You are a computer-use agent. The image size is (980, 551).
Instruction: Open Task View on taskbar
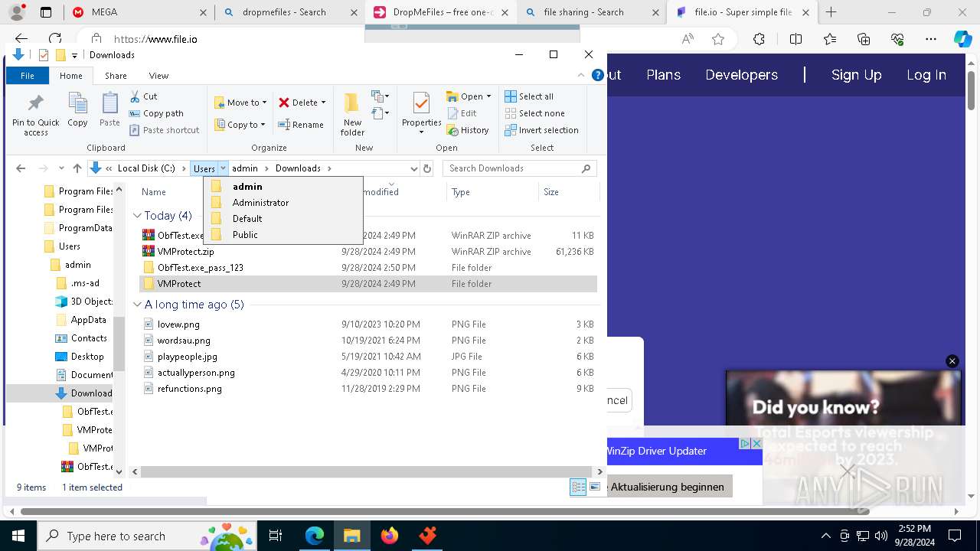coord(276,536)
